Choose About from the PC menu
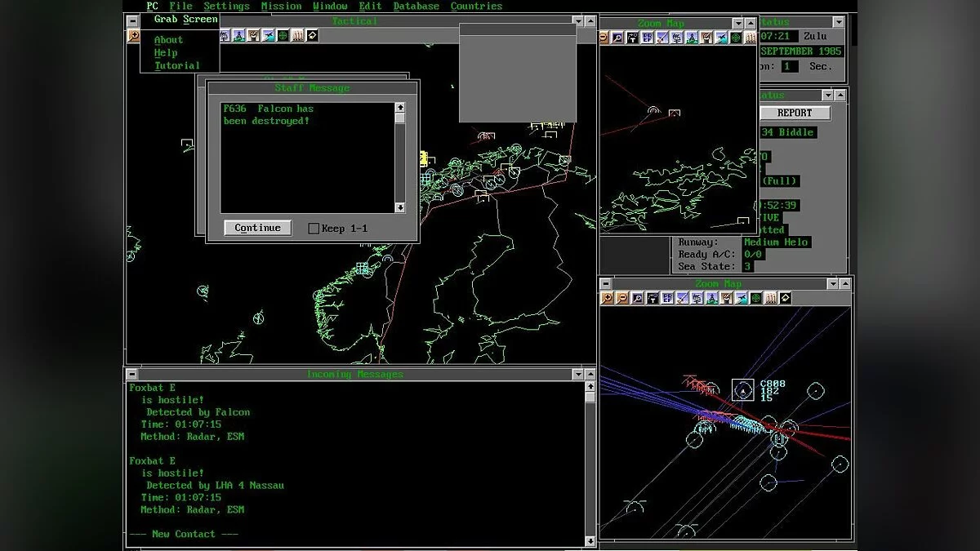This screenshot has width=980, height=551. coord(168,39)
